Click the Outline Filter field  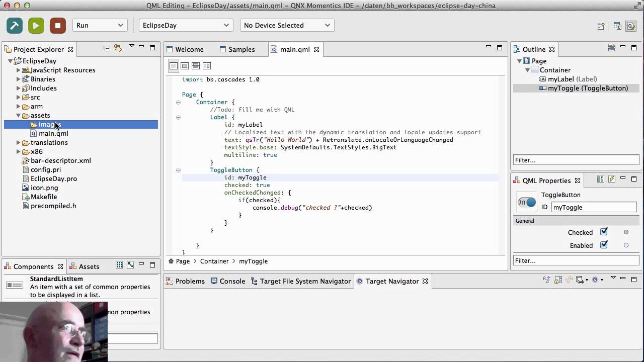tap(576, 160)
